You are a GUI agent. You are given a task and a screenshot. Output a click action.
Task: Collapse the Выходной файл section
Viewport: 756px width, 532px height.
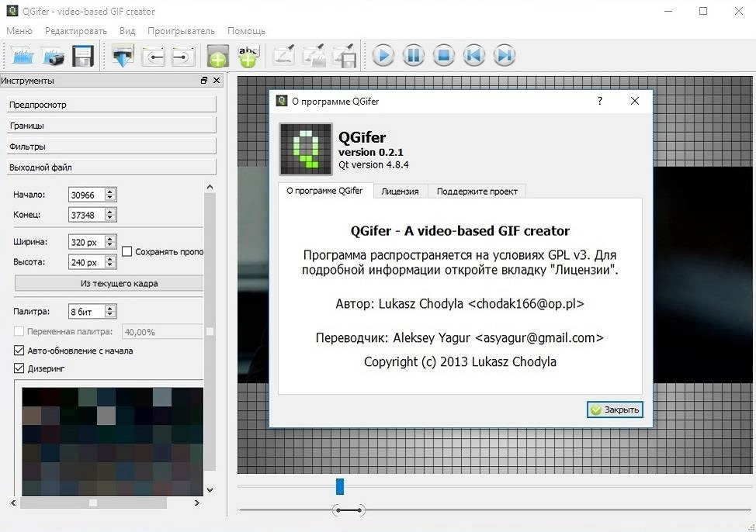click(x=111, y=168)
